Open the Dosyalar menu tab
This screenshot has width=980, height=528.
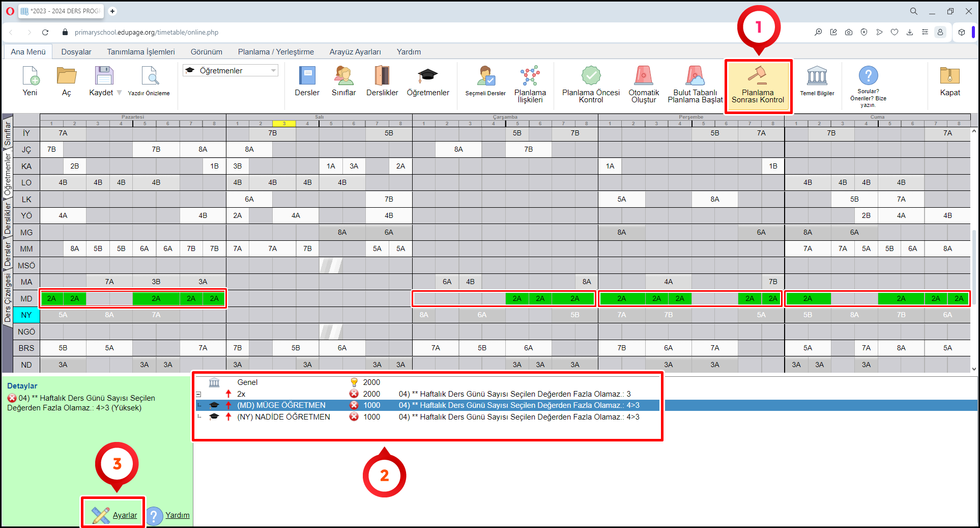coord(76,51)
